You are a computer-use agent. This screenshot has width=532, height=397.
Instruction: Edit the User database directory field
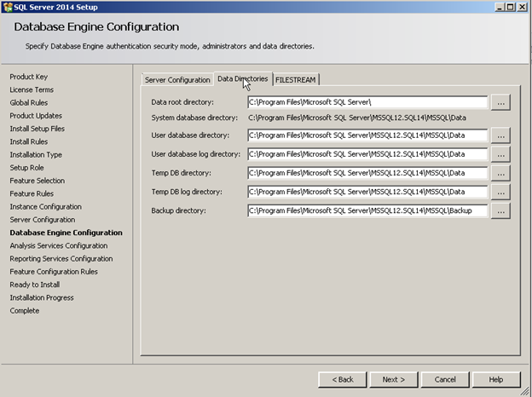(367, 135)
